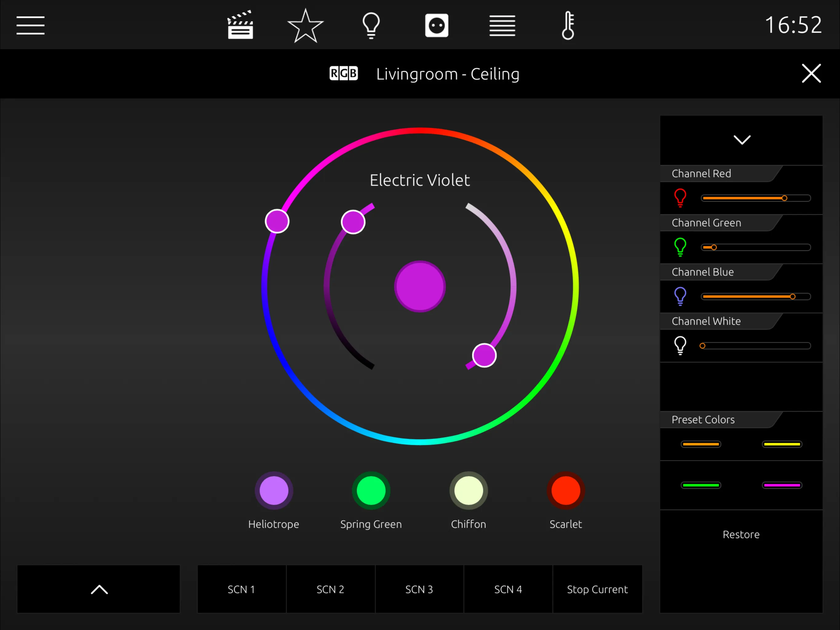Screen dimensions: 840x630
Task: Adjust the Channel Green slider
Action: click(756, 247)
